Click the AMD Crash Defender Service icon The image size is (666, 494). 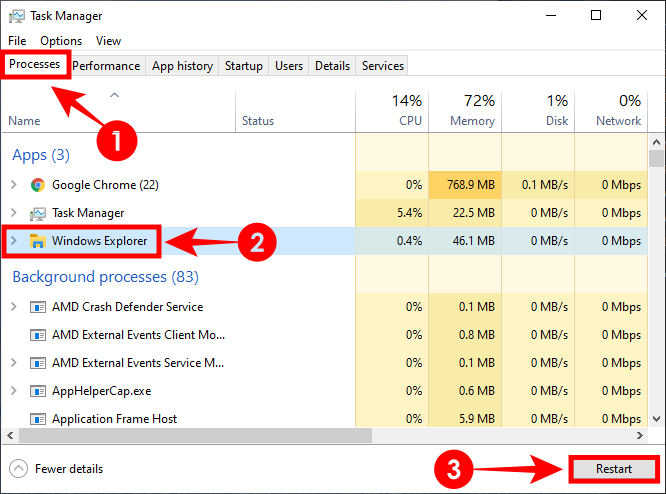pyautogui.click(x=38, y=307)
